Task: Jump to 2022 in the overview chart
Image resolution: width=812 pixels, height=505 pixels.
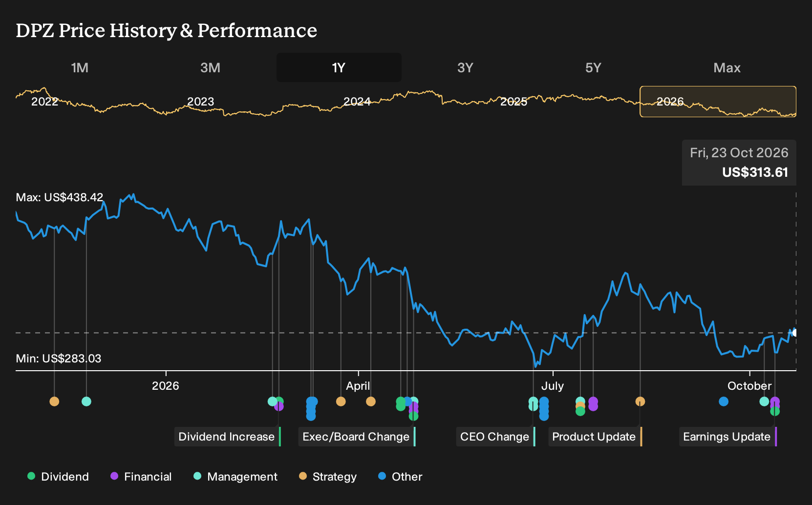Action: coord(44,102)
